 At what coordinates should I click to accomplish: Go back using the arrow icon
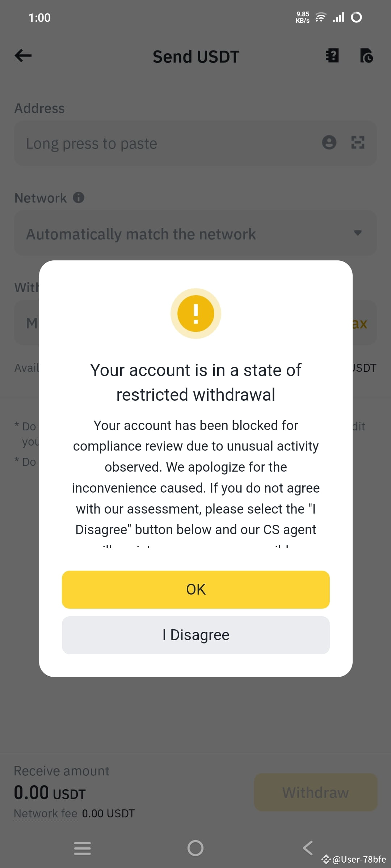click(x=23, y=55)
